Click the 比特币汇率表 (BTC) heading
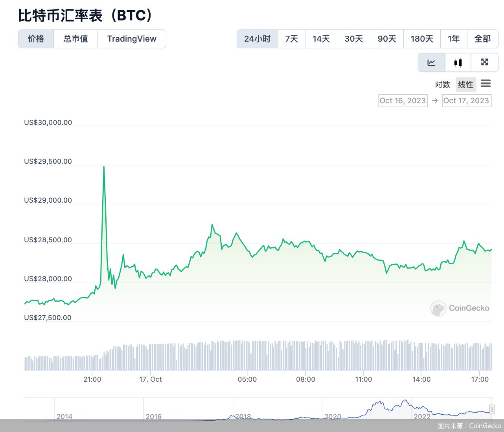This screenshot has width=504, height=432. pos(86,15)
